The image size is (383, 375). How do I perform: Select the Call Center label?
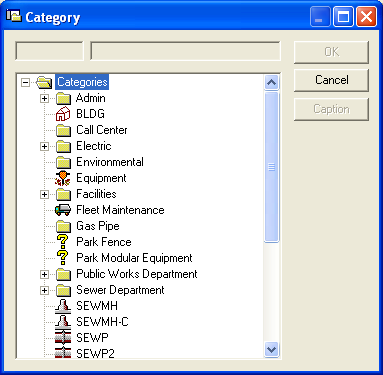pyautogui.click(x=102, y=130)
